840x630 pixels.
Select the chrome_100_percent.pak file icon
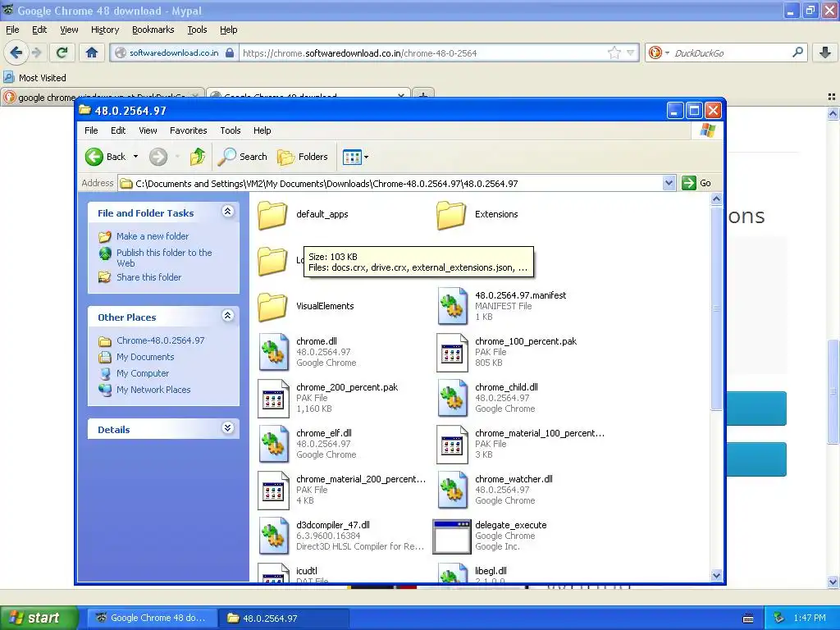[x=452, y=353]
